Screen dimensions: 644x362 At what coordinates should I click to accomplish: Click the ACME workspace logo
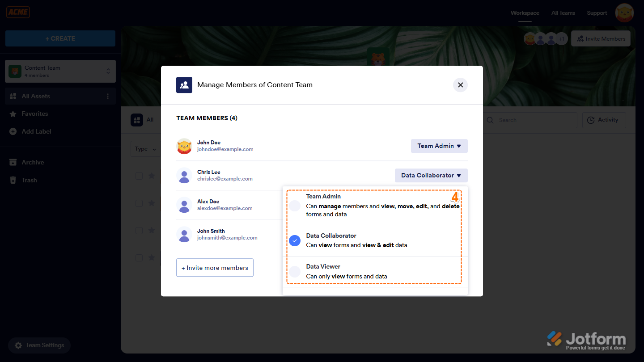pos(18,12)
